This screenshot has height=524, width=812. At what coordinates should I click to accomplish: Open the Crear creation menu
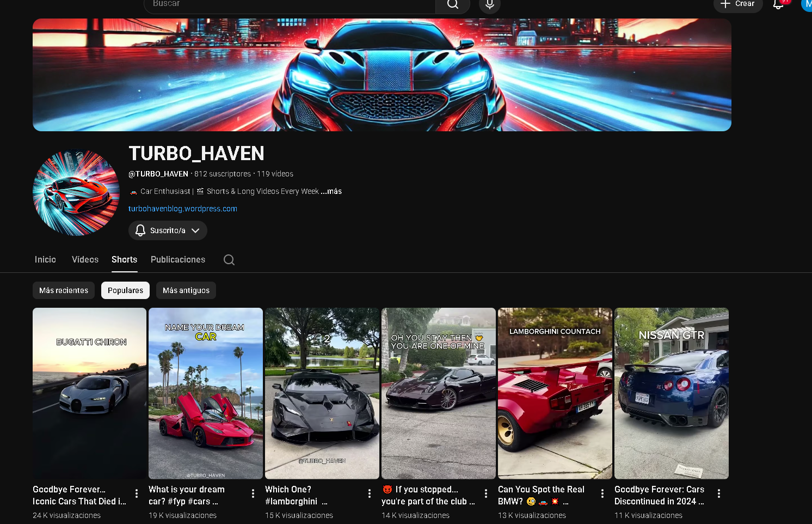point(738,3)
